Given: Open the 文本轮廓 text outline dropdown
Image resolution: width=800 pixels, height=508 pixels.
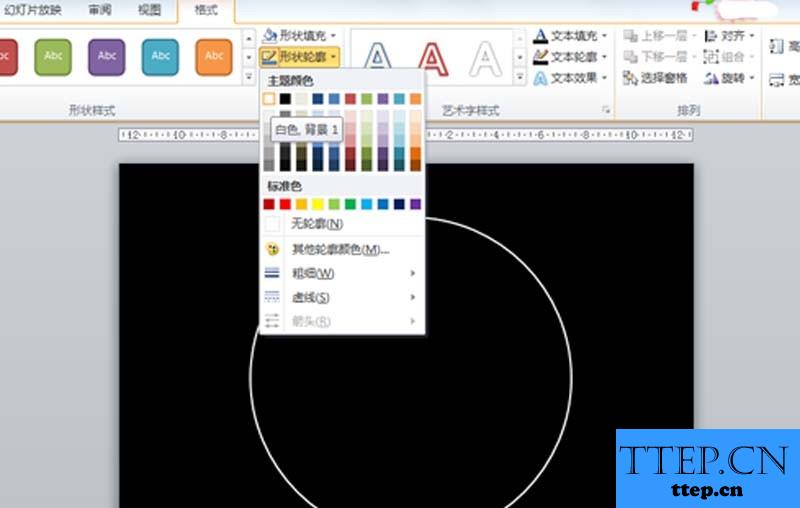Looking at the screenshot, I should point(570,57).
